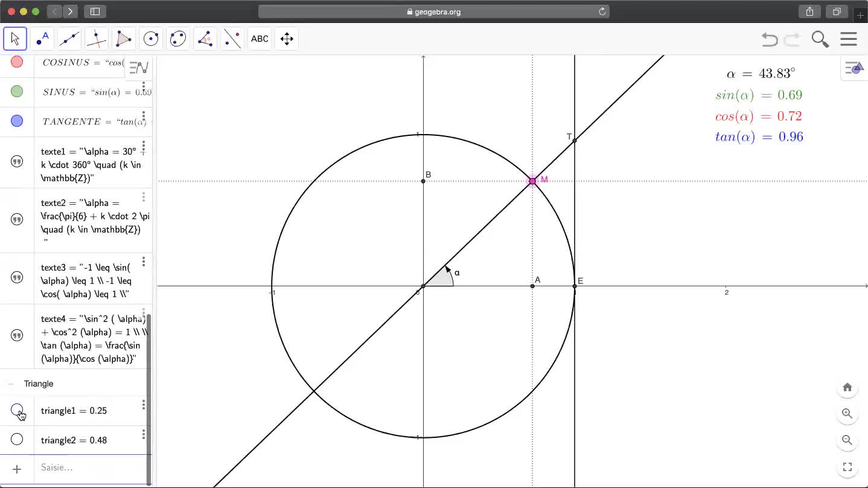Collapse the Triangle group
The width and height of the screenshot is (868, 488).
point(11,384)
